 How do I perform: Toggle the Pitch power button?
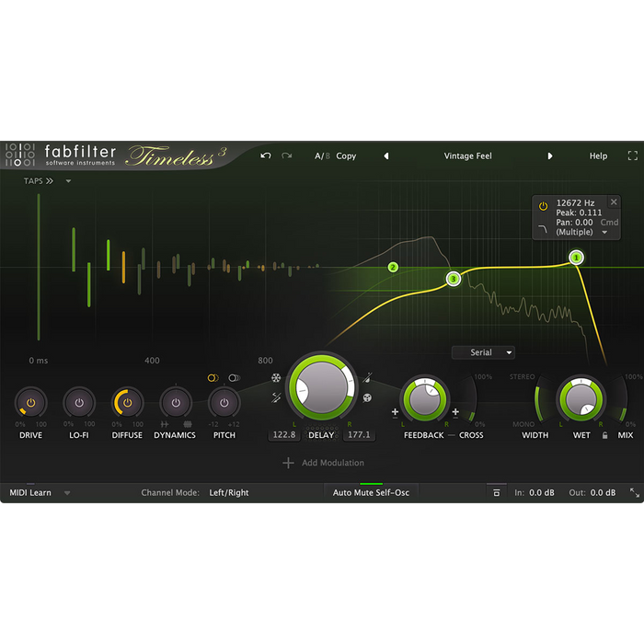click(224, 403)
